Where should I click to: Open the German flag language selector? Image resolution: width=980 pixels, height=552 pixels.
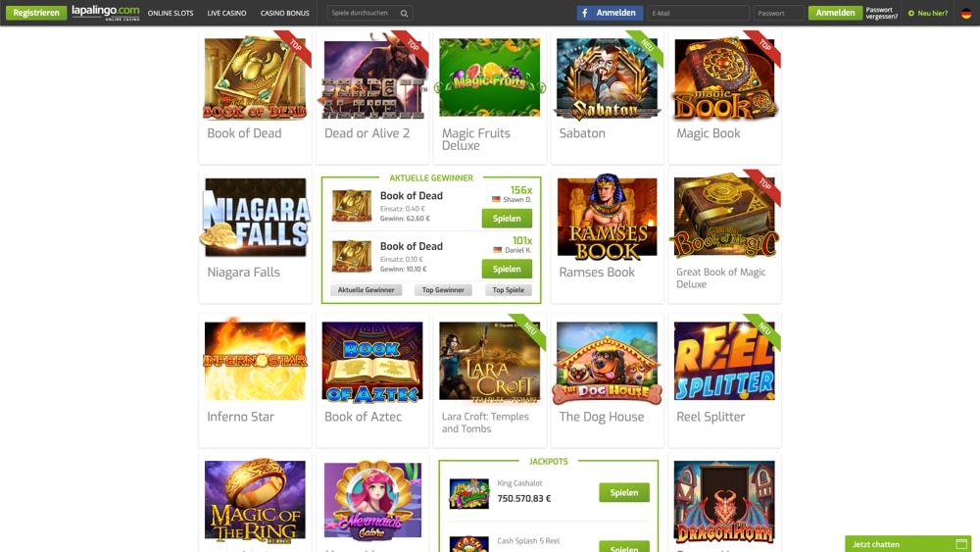(x=966, y=13)
